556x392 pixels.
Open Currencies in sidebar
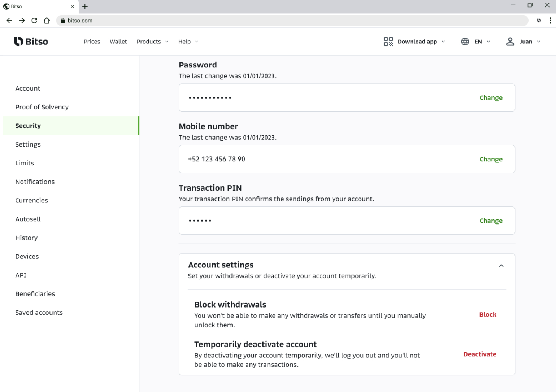pos(31,200)
